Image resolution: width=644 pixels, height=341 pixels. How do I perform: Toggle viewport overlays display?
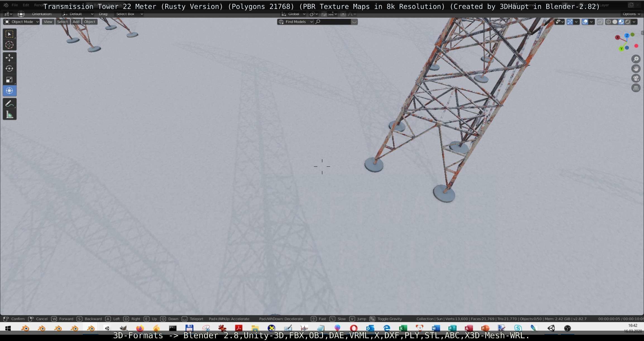(585, 22)
